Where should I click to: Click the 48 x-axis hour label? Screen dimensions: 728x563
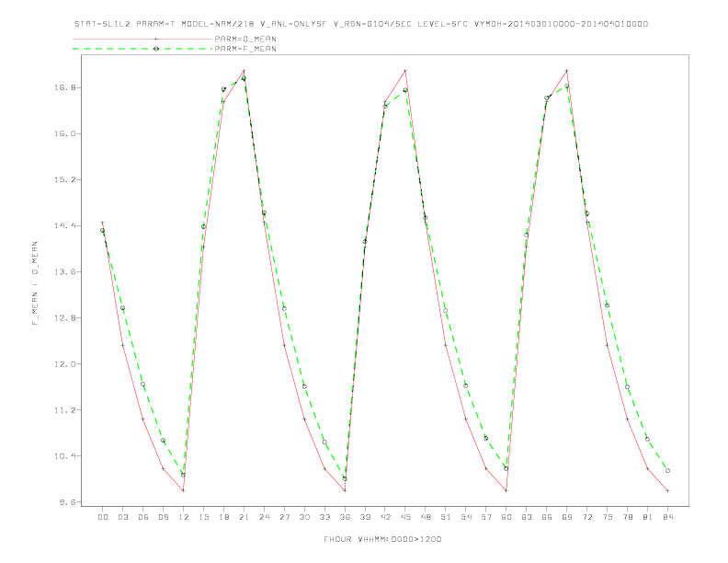pos(426,517)
